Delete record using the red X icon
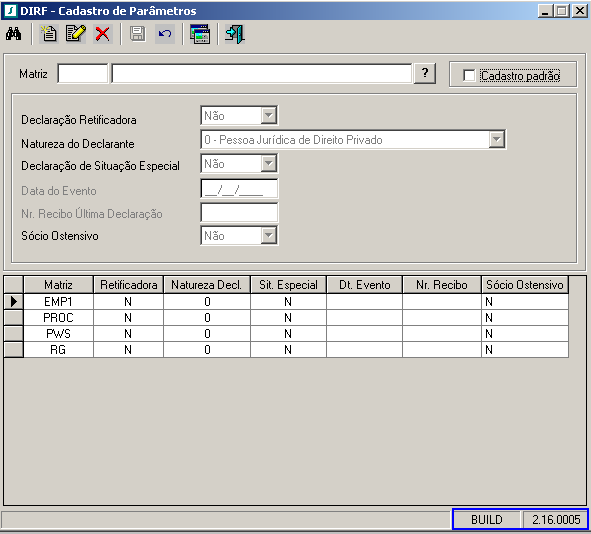 coord(103,34)
